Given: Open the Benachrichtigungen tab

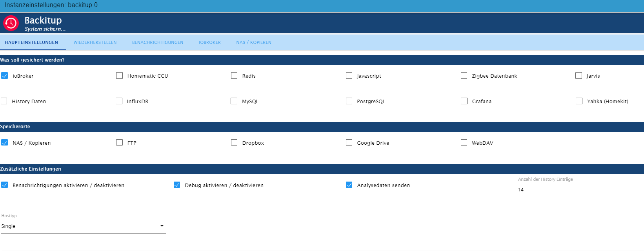Looking at the screenshot, I should (x=158, y=42).
